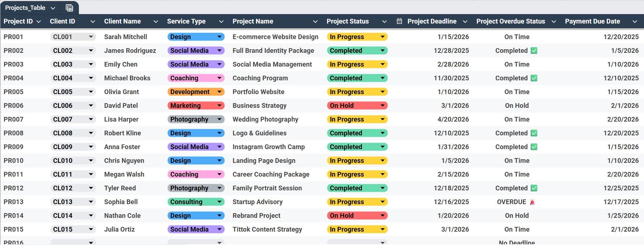Select the Instagram Growth Camp cell
Image resolution: width=644 pixels, height=245 pixels.
[268, 147]
